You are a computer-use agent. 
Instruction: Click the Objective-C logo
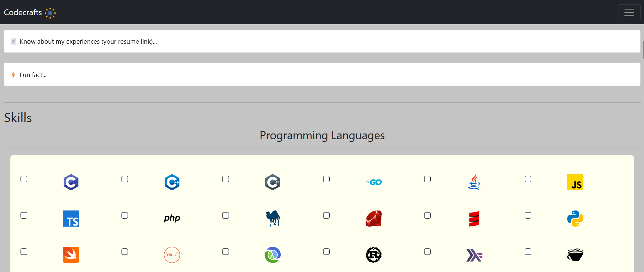[172, 255]
